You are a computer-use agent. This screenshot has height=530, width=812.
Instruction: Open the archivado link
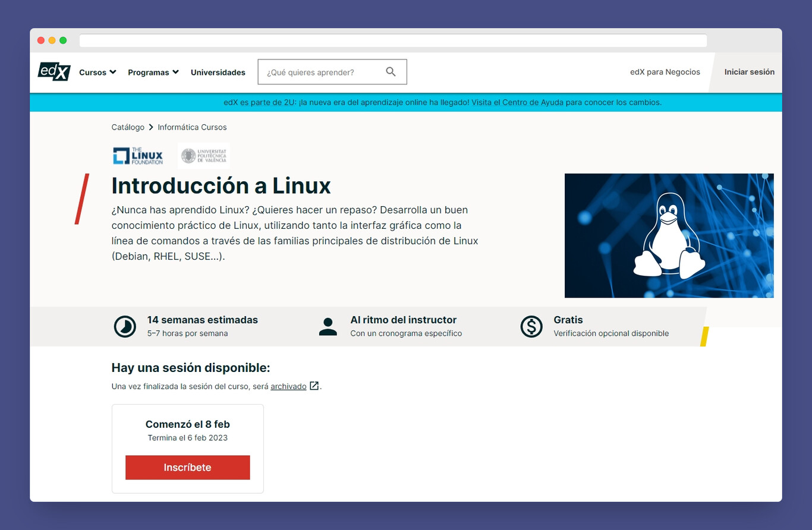[288, 386]
